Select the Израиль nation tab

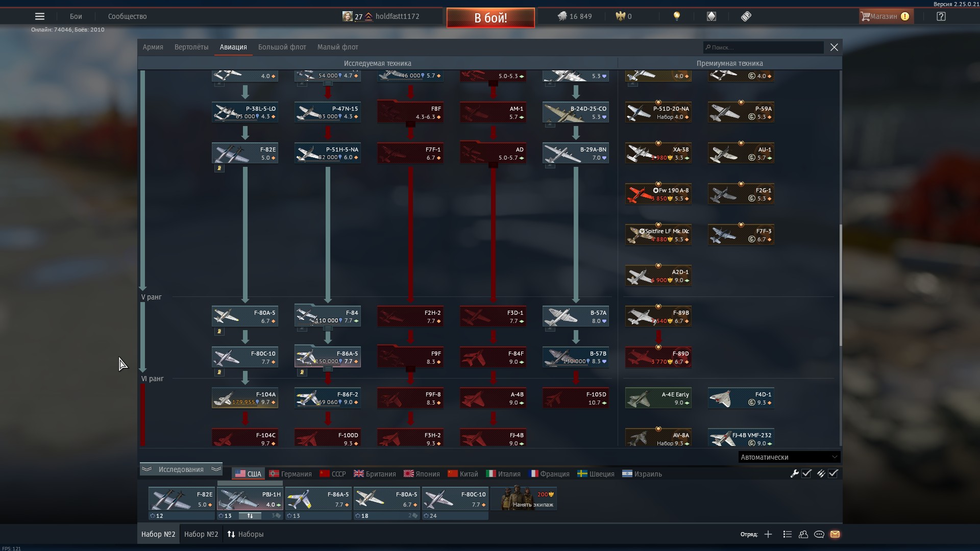[642, 474]
